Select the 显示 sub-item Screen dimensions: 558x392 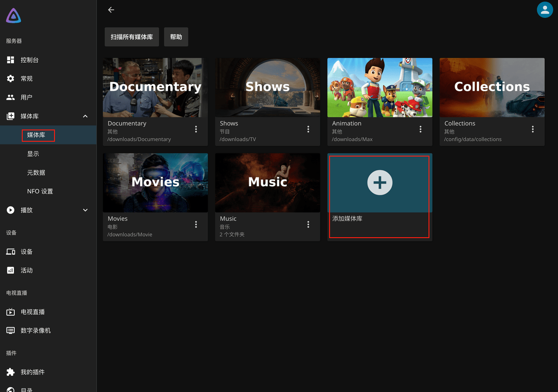coord(48,153)
